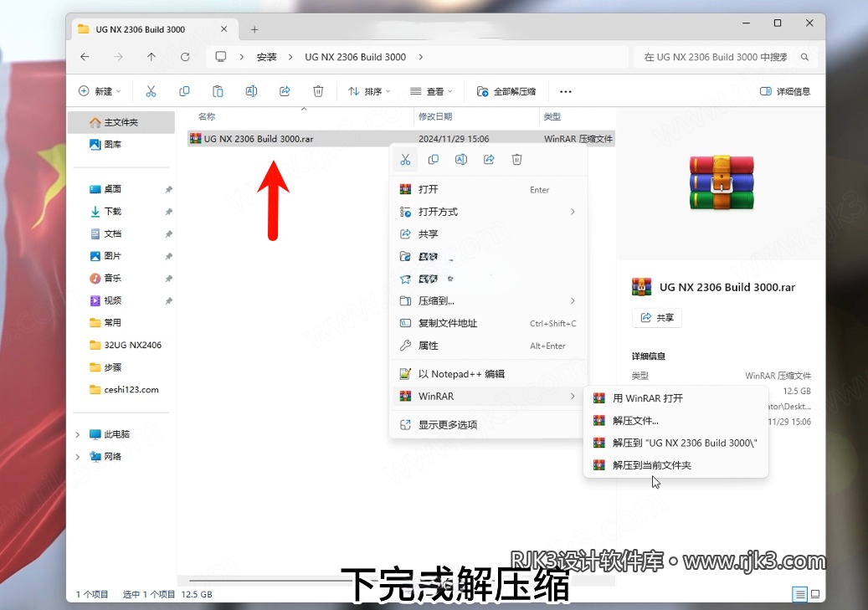Viewport: 868px width, 610px height.
Task: Sort by the 修改日期 column header
Action: 435,117
